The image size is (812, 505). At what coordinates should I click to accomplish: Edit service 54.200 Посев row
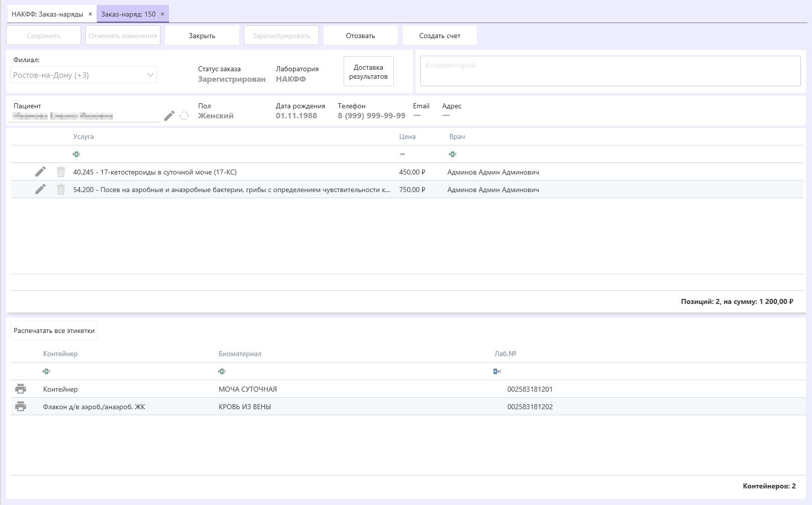point(41,190)
